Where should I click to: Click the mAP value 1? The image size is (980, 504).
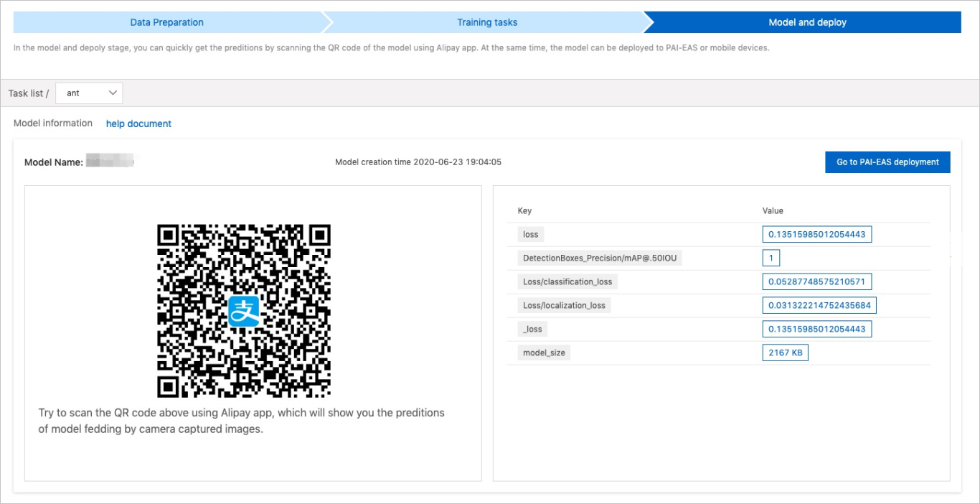771,258
